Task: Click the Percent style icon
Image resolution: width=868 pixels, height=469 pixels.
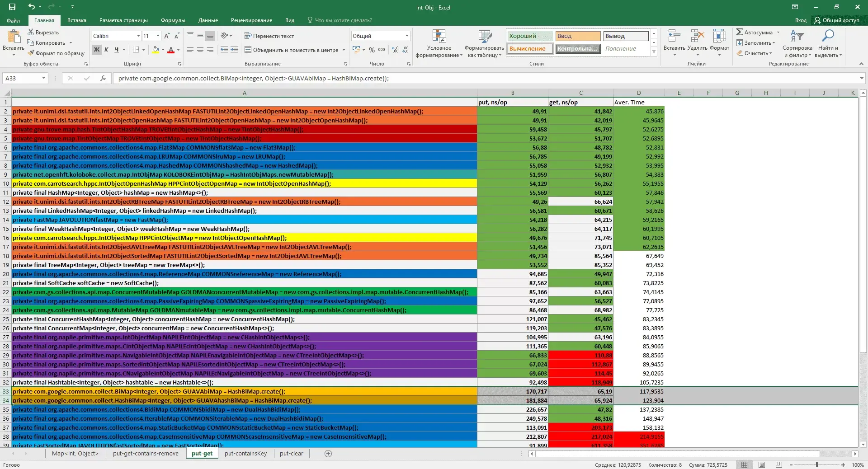Action: 372,50
